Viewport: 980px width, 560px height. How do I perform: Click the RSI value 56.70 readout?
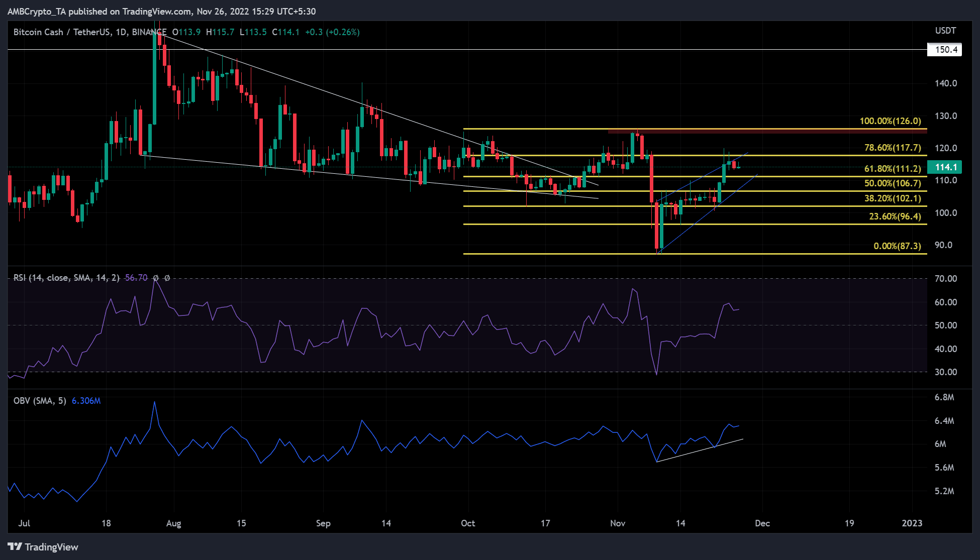(x=136, y=278)
